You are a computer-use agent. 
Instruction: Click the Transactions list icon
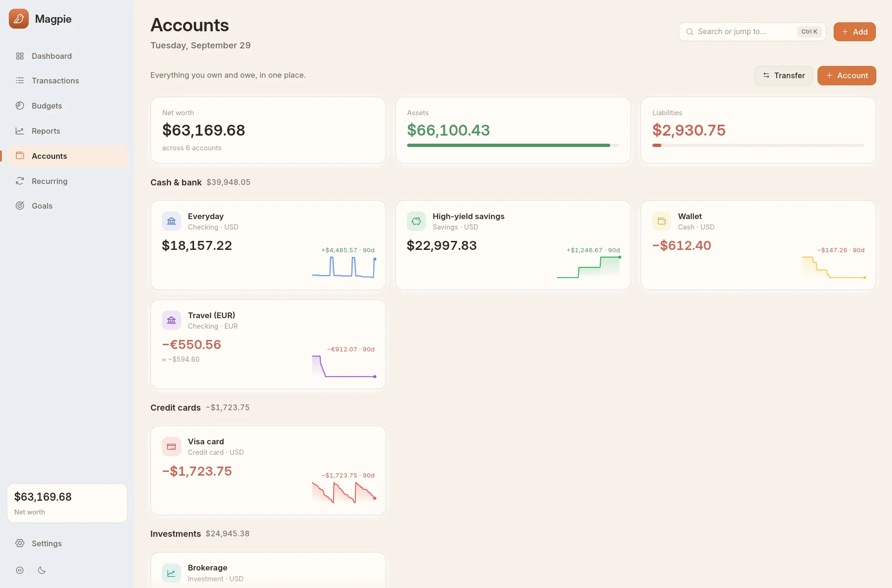click(19, 81)
